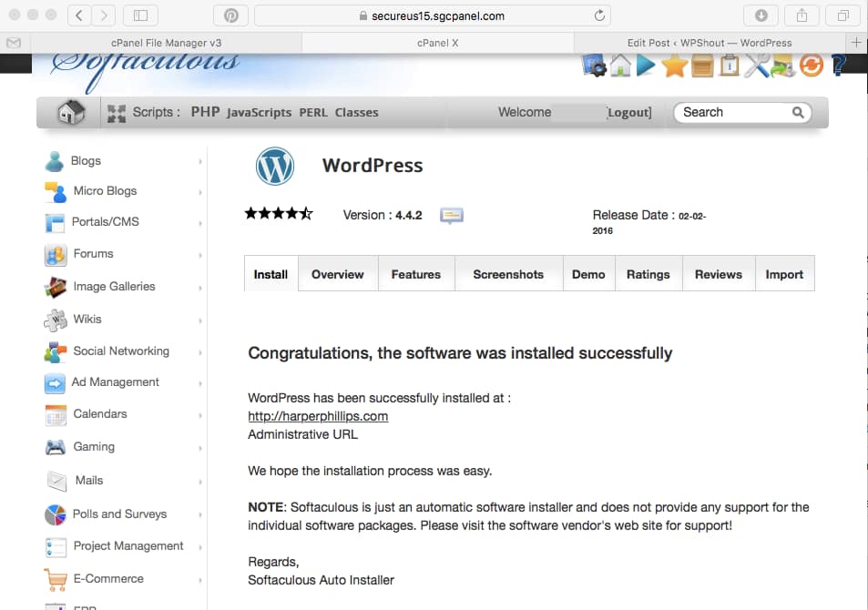This screenshot has width=868, height=610.
Task: Open the help question mark icon
Action: point(838,66)
